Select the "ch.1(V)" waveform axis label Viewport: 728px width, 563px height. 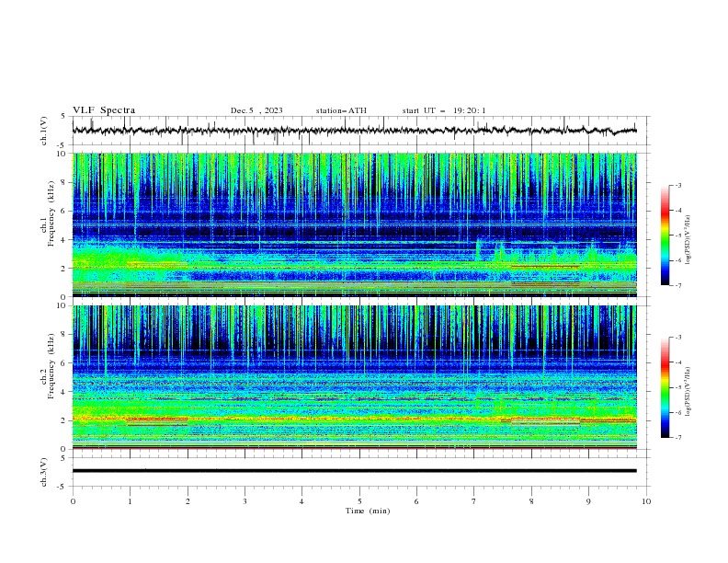coord(44,131)
